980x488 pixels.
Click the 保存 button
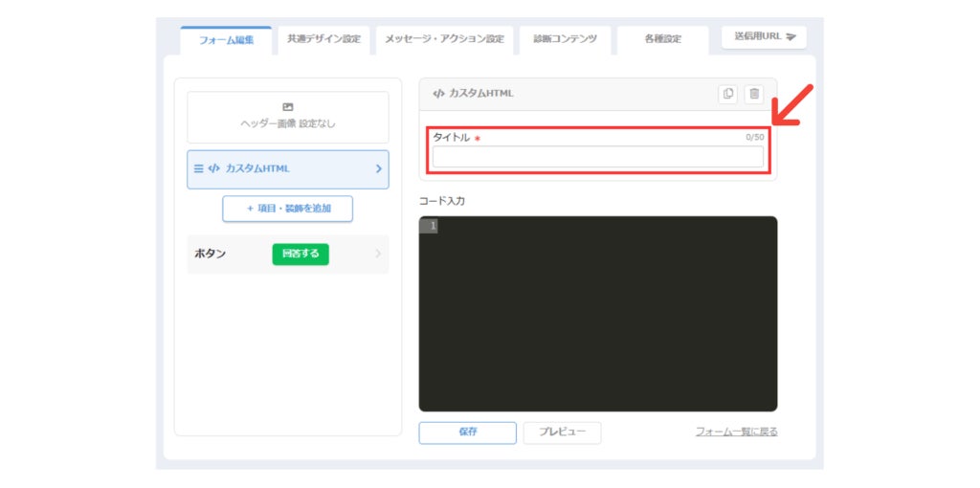click(467, 433)
